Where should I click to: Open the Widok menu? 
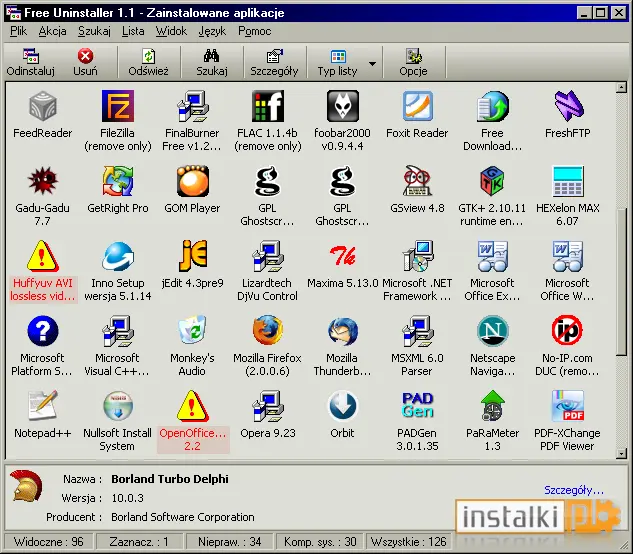[171, 31]
